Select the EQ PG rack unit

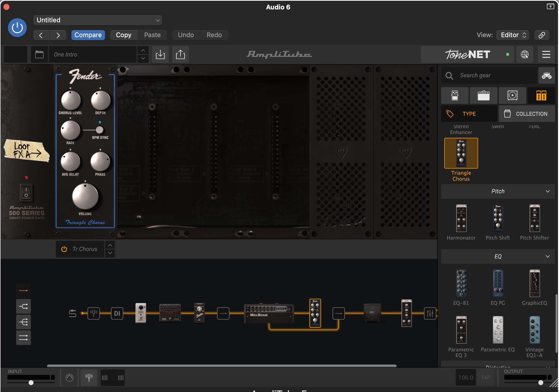pyautogui.click(x=498, y=283)
